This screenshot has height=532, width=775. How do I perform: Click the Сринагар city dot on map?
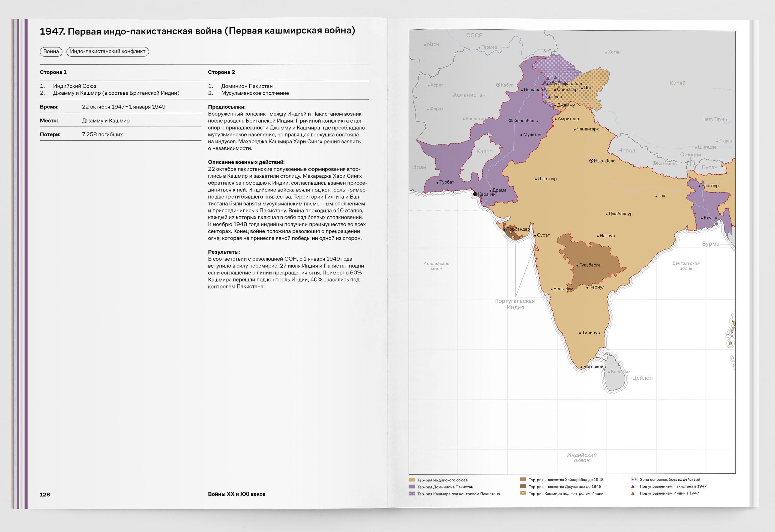coord(555,90)
